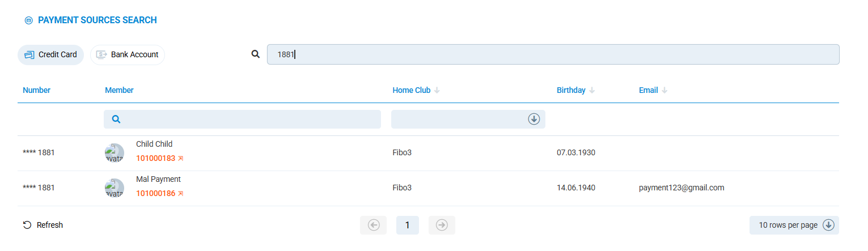Go to the next page arrow
This screenshot has width=868, height=251.
[442, 225]
